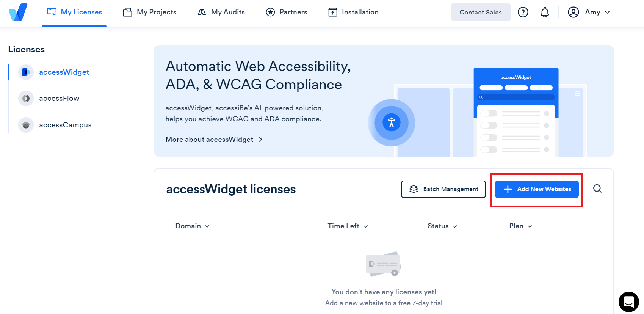Click the Contact Sales button
The image size is (644, 314).
pyautogui.click(x=481, y=12)
